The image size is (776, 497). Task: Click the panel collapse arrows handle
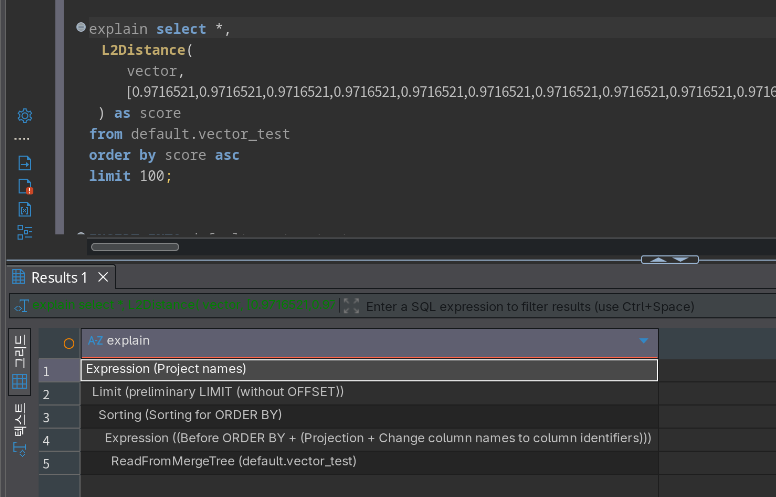click(x=670, y=259)
